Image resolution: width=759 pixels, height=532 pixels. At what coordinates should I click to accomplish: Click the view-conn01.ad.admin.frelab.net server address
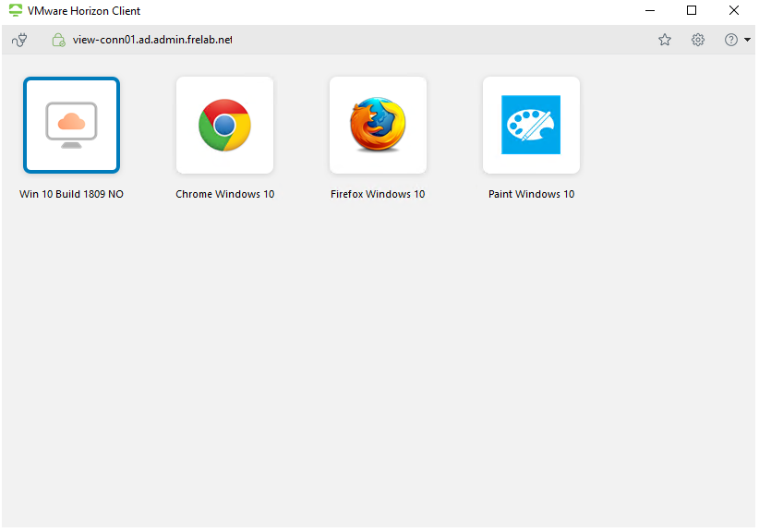tap(152, 40)
